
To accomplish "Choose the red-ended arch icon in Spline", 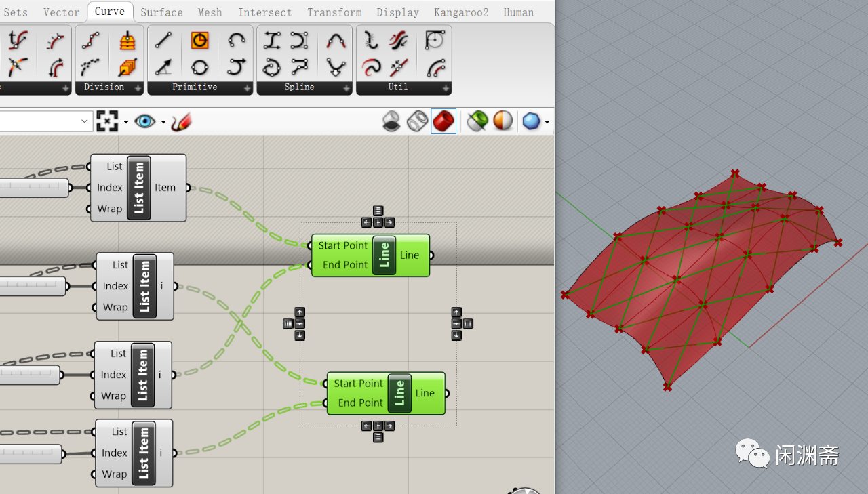I will (x=336, y=40).
